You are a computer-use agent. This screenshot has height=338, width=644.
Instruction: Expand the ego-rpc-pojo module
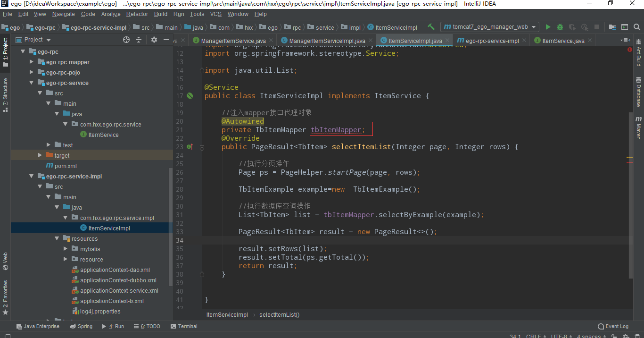pos(32,73)
